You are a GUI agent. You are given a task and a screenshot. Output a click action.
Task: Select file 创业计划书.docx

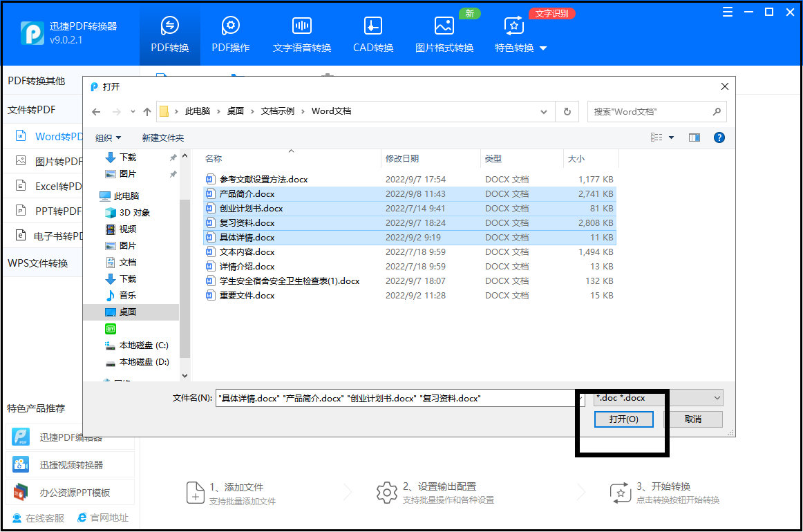[410, 209]
